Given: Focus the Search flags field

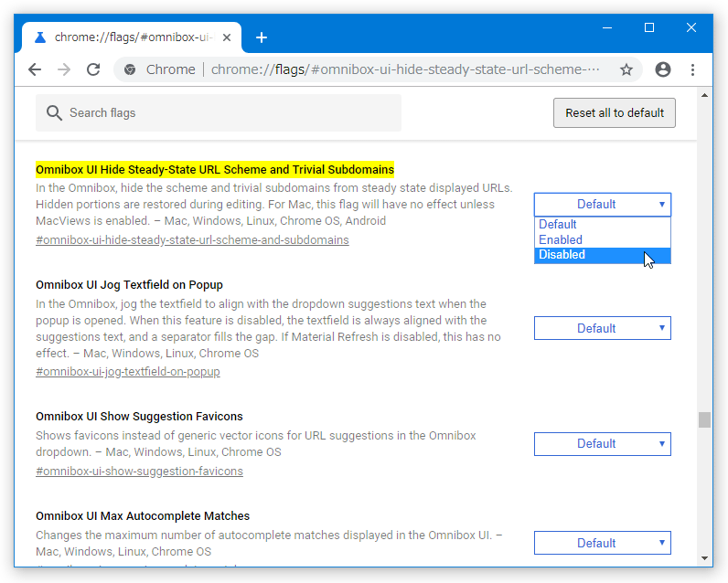Looking at the screenshot, I should pos(219,112).
